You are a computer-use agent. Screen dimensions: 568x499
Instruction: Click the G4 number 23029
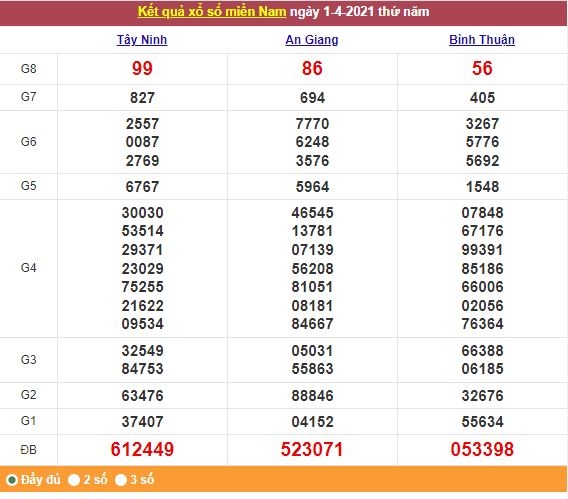(x=142, y=269)
